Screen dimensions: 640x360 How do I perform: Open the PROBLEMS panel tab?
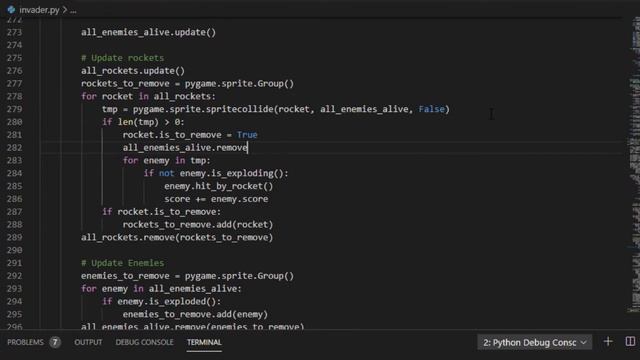pos(25,342)
